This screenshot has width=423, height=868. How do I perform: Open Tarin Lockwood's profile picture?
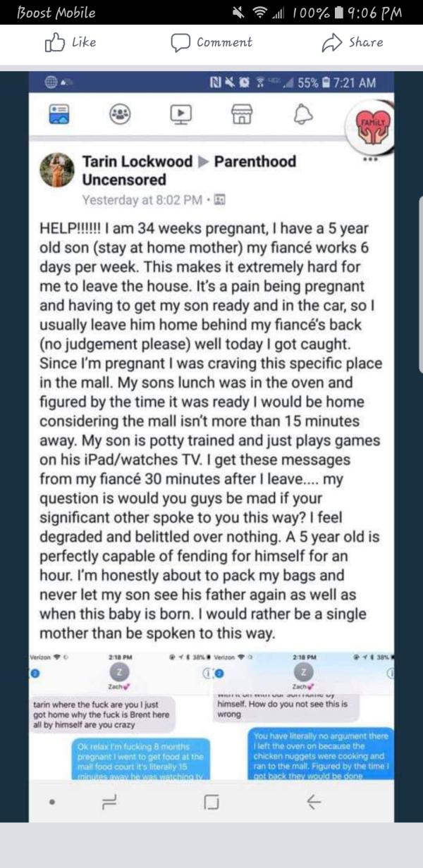[56, 171]
